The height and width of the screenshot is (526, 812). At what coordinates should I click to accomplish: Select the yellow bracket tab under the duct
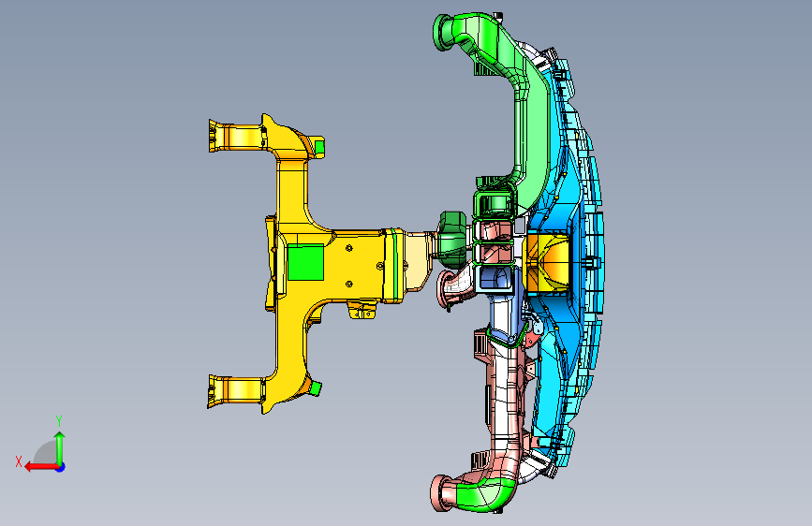362,310
